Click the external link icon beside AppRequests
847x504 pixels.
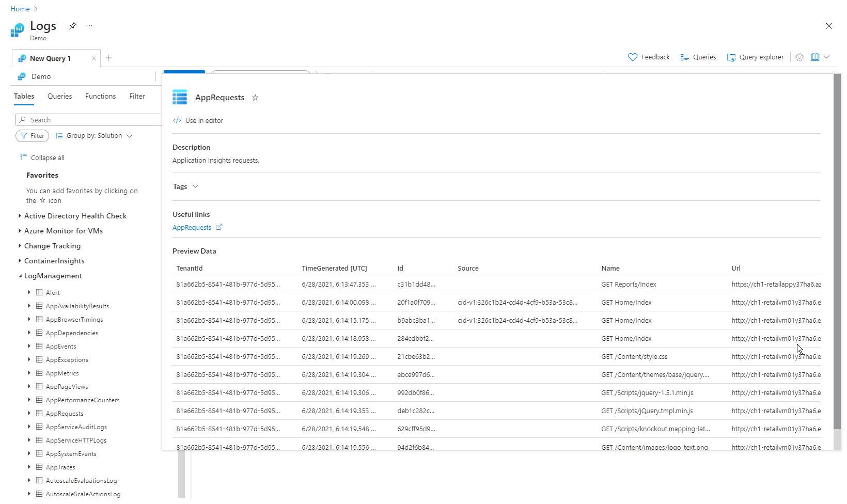(219, 227)
